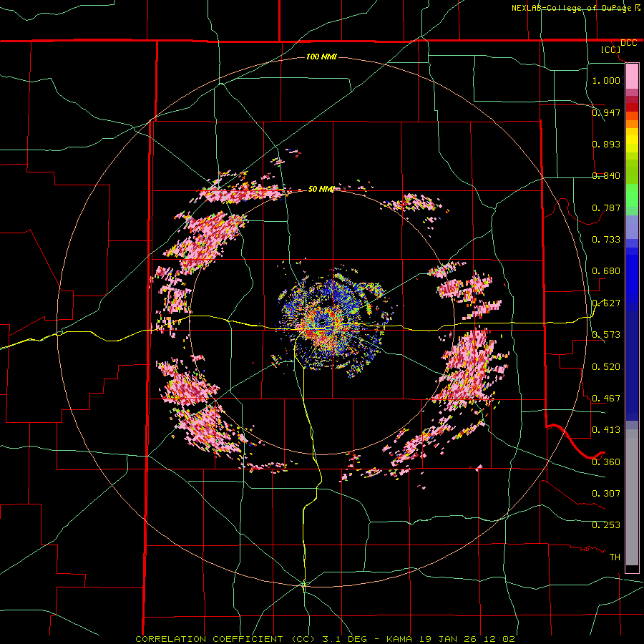The height and width of the screenshot is (644, 644).
Task: Select the 0.573 scale value
Action: point(606,335)
